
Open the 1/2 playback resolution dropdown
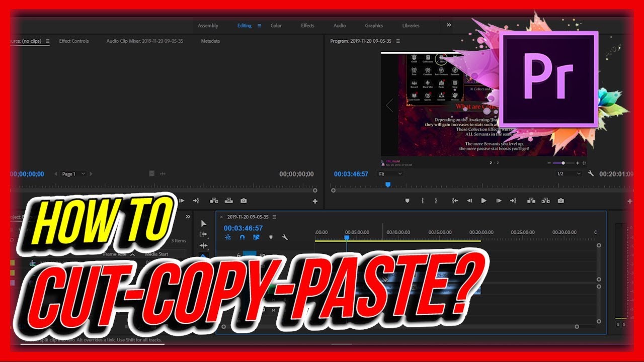pos(569,173)
